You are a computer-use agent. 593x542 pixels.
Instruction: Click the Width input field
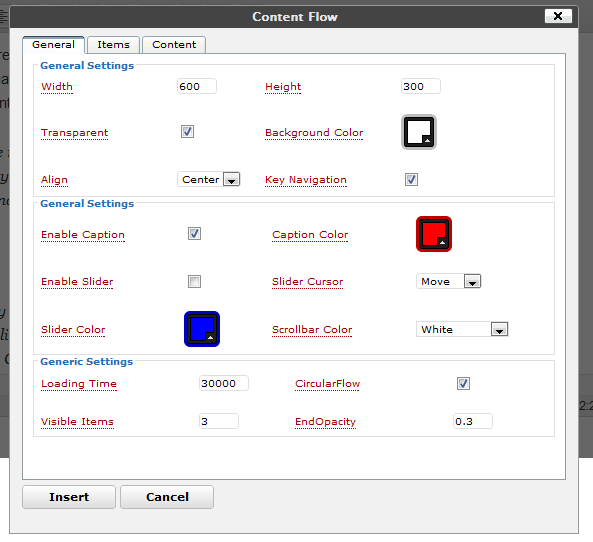point(197,86)
